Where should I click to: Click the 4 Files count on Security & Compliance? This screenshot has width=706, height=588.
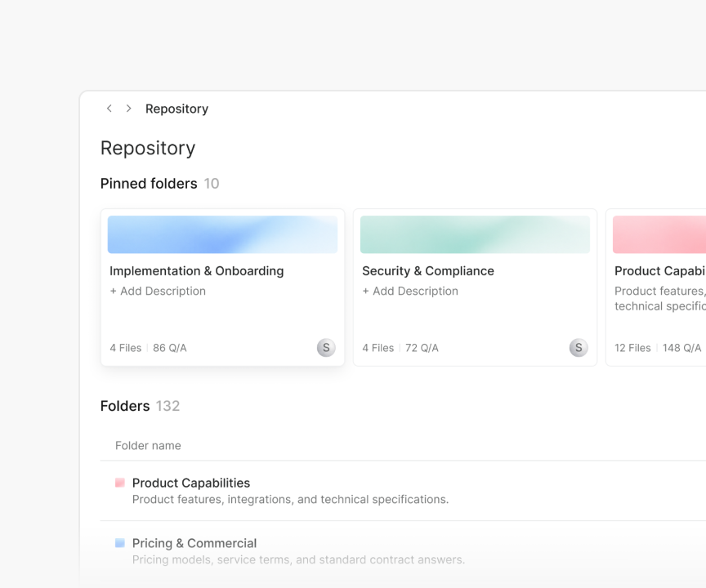(x=378, y=348)
